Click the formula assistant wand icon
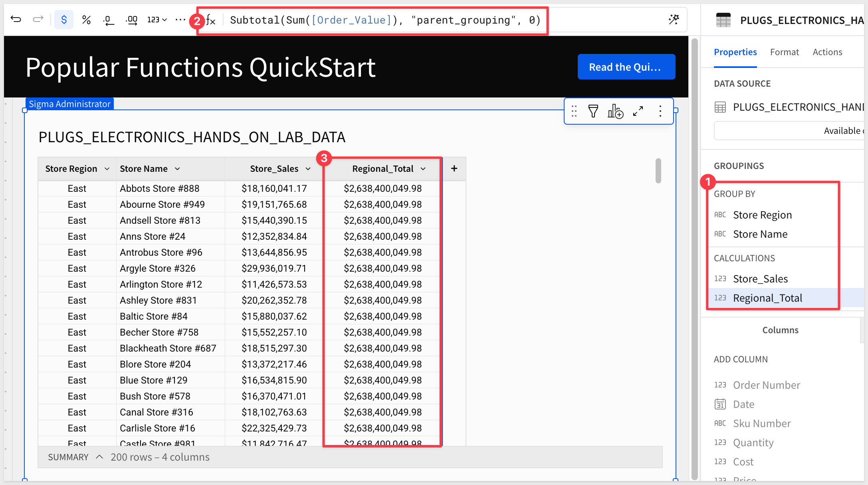Viewport: 868px width, 485px height. tap(674, 20)
